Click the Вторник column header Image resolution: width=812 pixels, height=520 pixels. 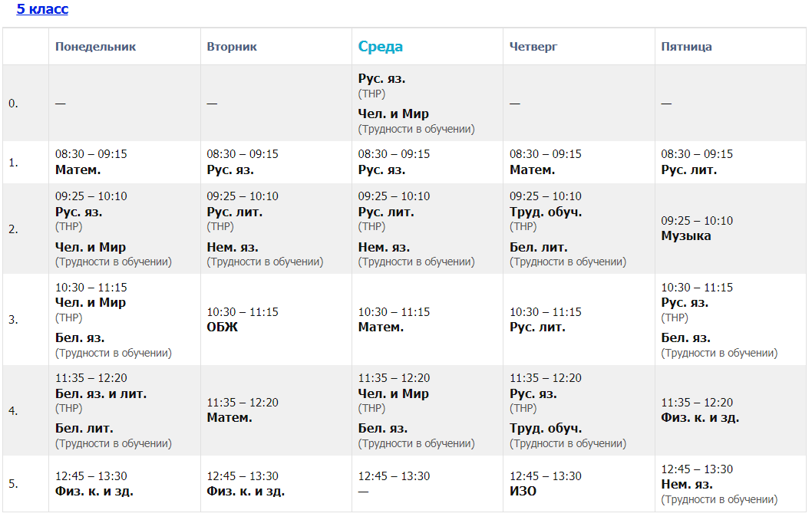click(x=232, y=47)
